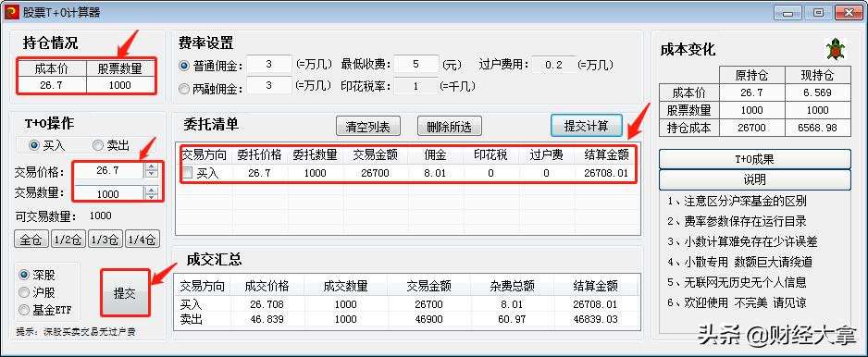Click 成交数量 column header in 成交汇总
This screenshot has height=357, width=868.
[345, 286]
